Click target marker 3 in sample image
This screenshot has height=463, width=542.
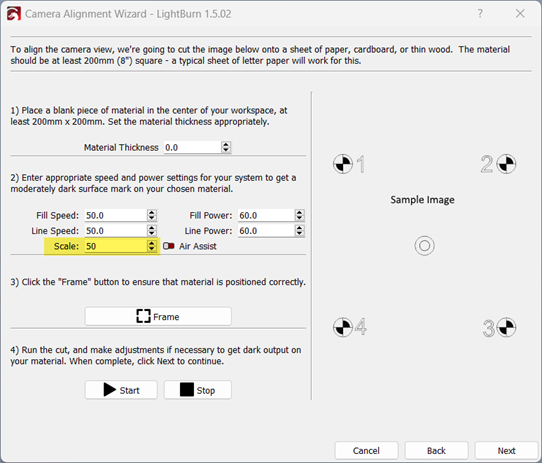pos(506,327)
